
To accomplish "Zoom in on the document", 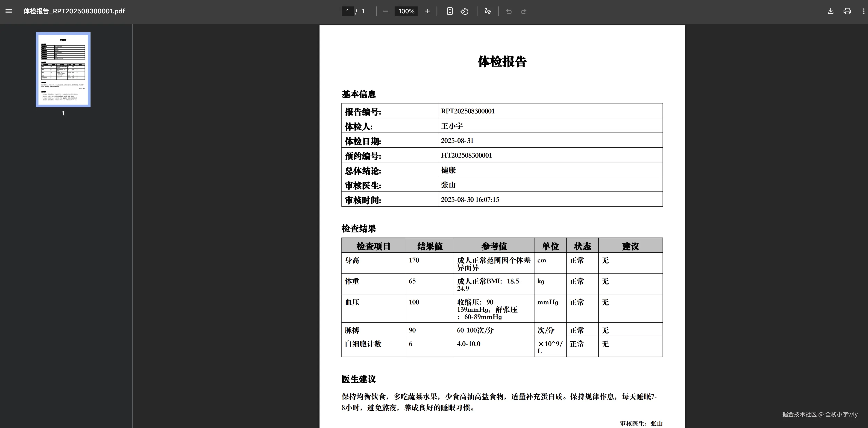I will click(427, 11).
